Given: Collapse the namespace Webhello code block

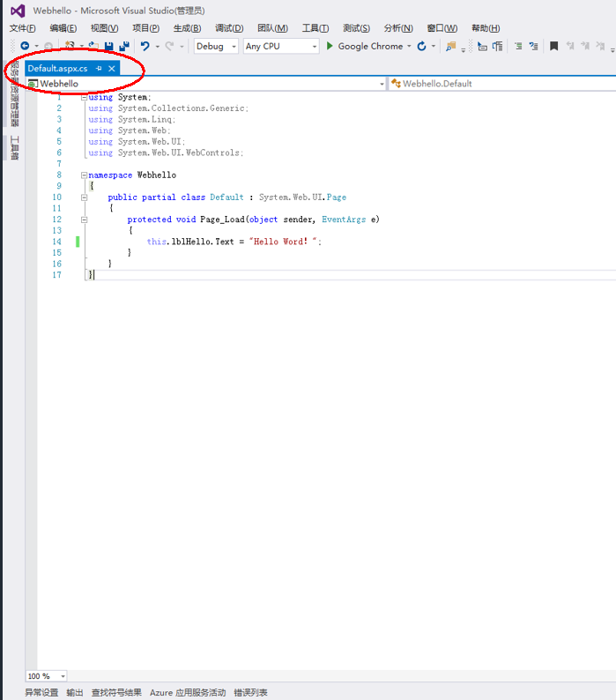Looking at the screenshot, I should (84, 175).
